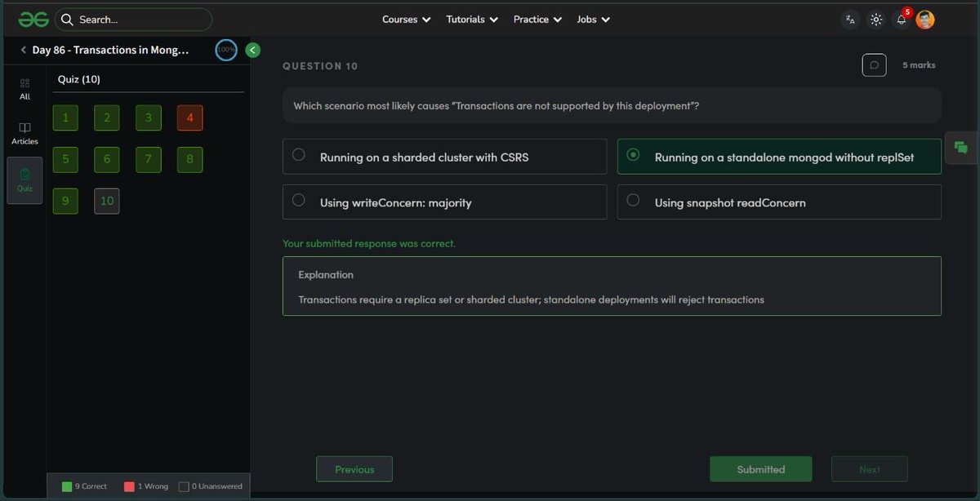Select radio for snapshot readConcern
Screen dimensions: 980x501
pyautogui.click(x=633, y=200)
